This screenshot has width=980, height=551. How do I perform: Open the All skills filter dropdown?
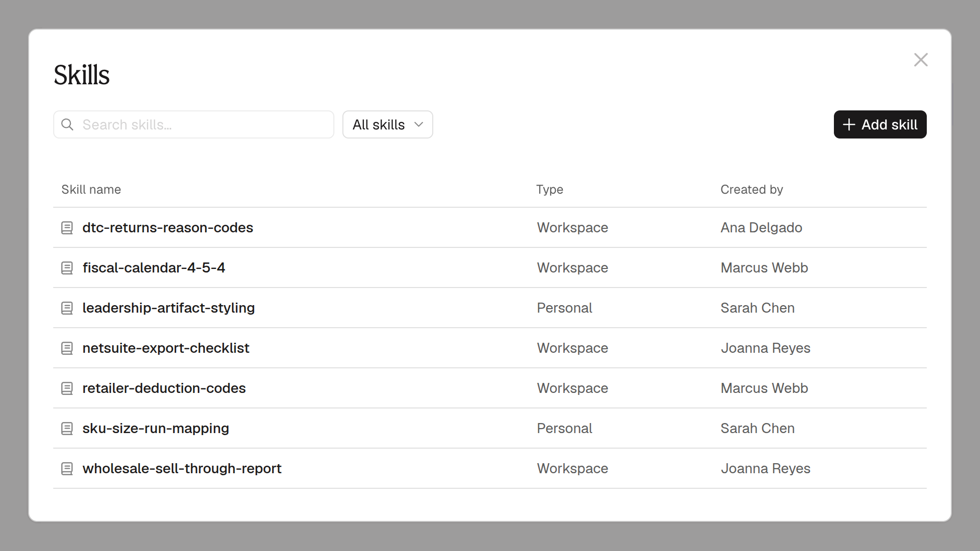click(x=388, y=124)
